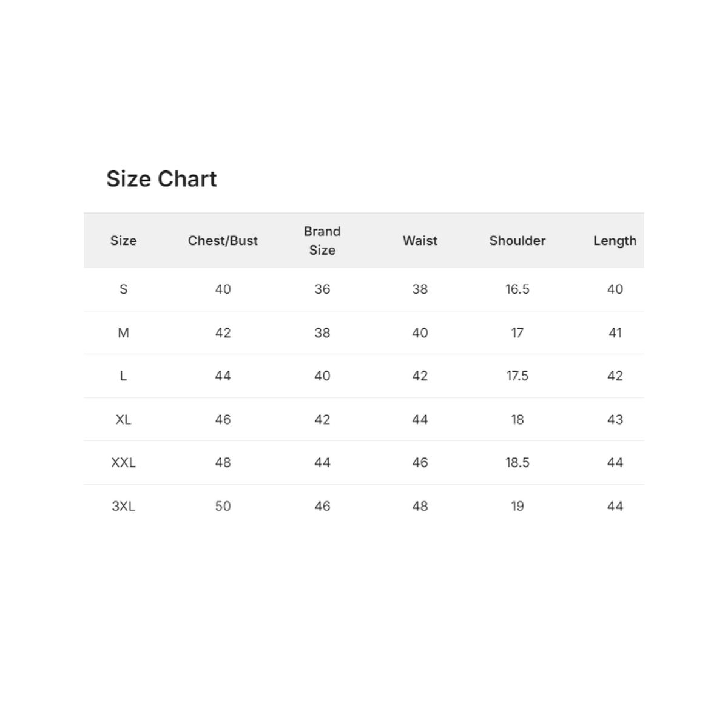Screen dimensions: 728x728
Task: Select the Size column header
Action: [123, 241]
